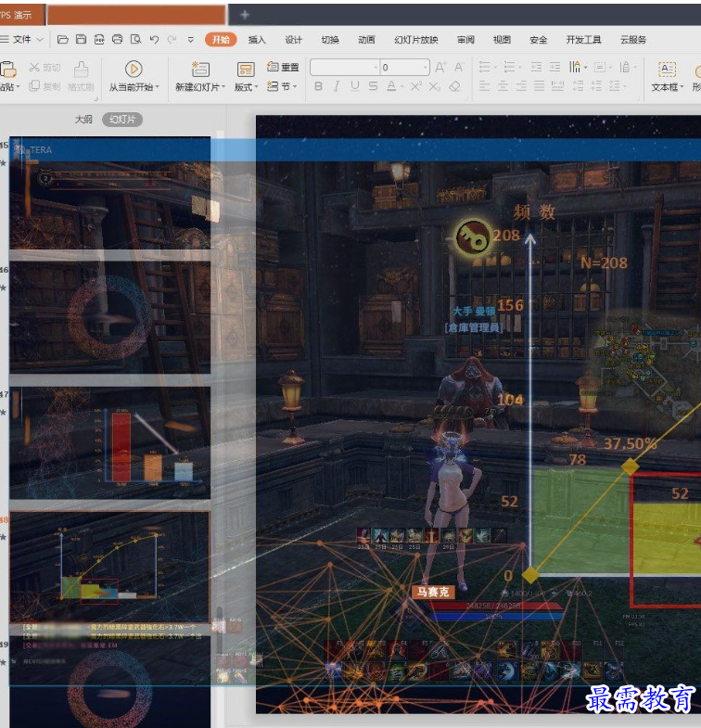Viewport: 701px width, 728px height.
Task: Export to PDF icon in quick toolbar
Action: click(x=99, y=40)
